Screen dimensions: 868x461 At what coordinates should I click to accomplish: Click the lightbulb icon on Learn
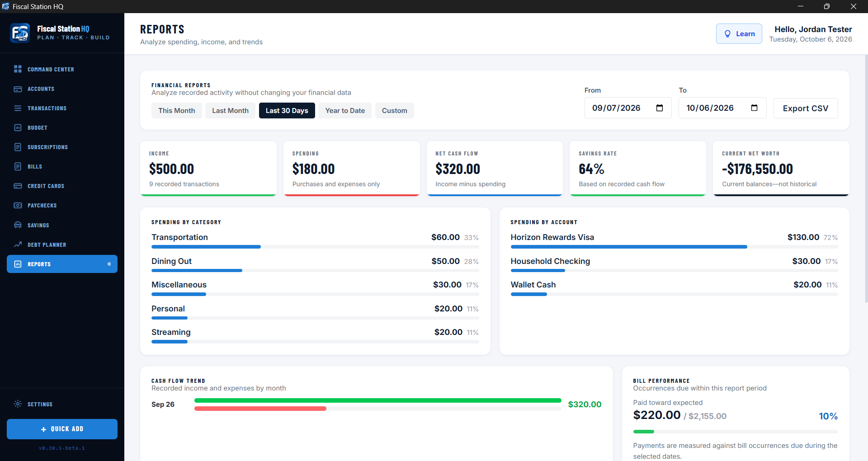727,34
